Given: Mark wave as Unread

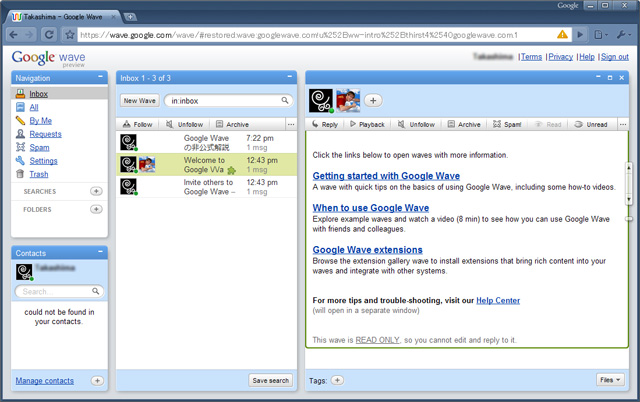Looking at the screenshot, I should (591, 124).
